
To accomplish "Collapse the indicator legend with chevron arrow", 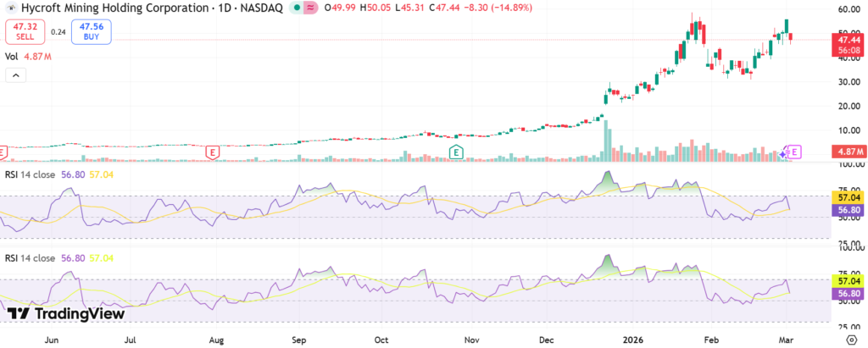I will 16,75.
